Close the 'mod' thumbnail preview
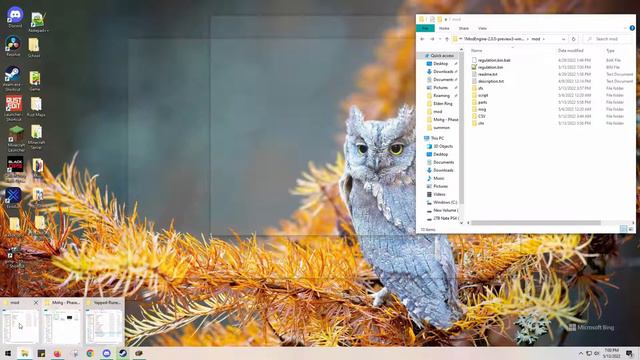The image size is (640, 360). tap(36, 302)
